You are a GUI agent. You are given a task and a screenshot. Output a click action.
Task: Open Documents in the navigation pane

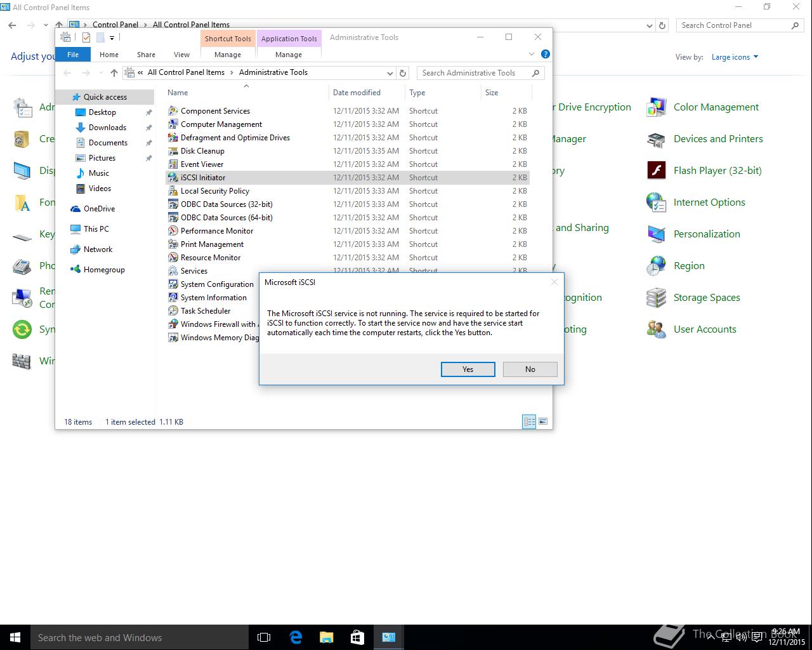tap(108, 143)
